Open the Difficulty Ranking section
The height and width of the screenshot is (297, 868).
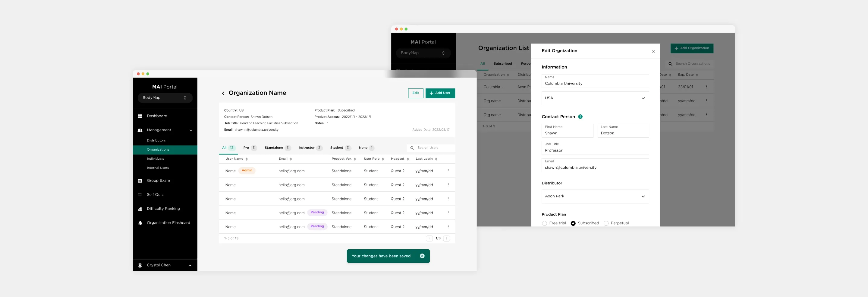click(x=163, y=208)
